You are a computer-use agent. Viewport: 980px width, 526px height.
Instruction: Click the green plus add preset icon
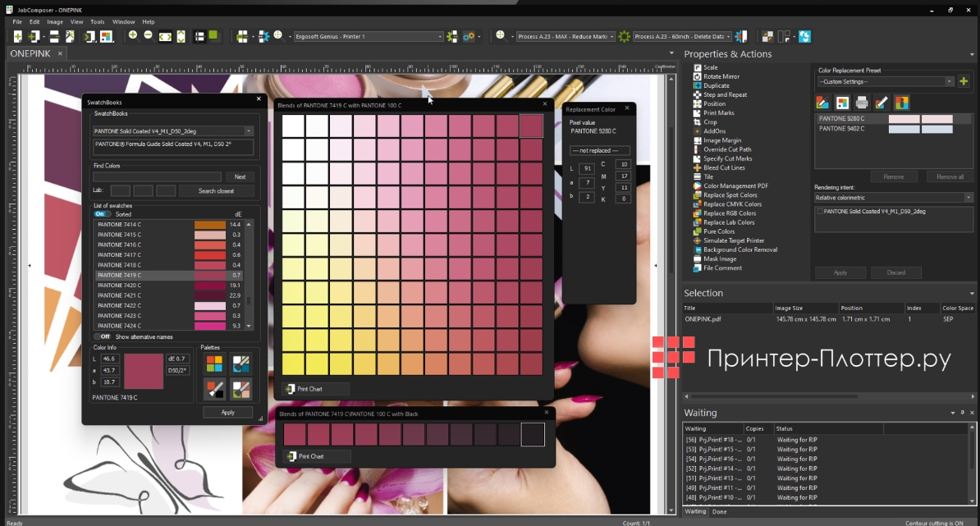pos(964,81)
